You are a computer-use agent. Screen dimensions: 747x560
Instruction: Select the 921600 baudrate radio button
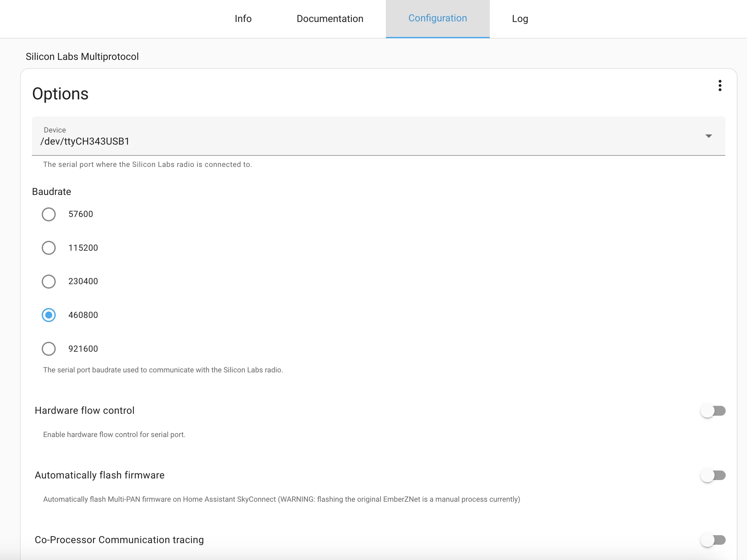(49, 349)
